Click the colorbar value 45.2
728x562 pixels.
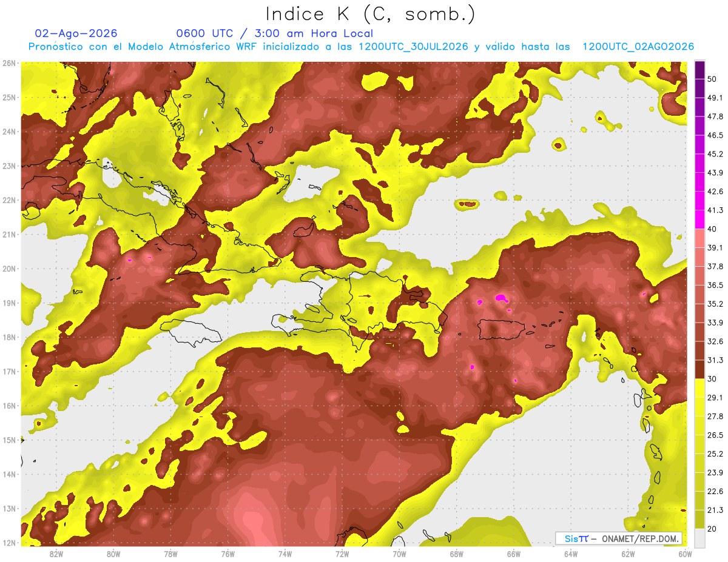715,154
